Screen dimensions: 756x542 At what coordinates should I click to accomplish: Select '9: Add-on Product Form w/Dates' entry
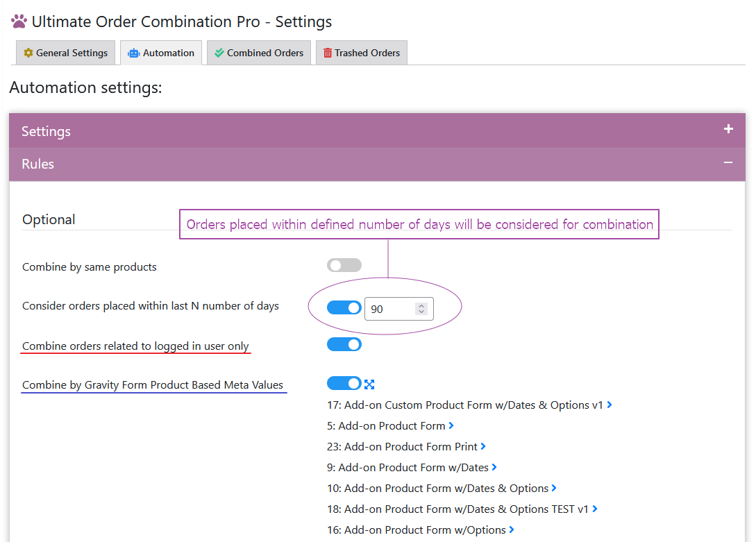click(408, 467)
